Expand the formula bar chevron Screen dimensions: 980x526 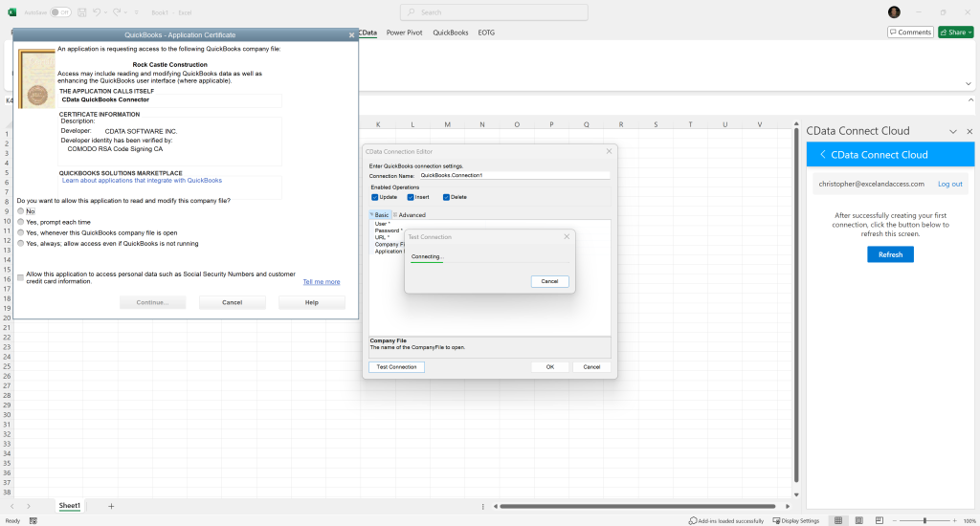pyautogui.click(x=970, y=100)
